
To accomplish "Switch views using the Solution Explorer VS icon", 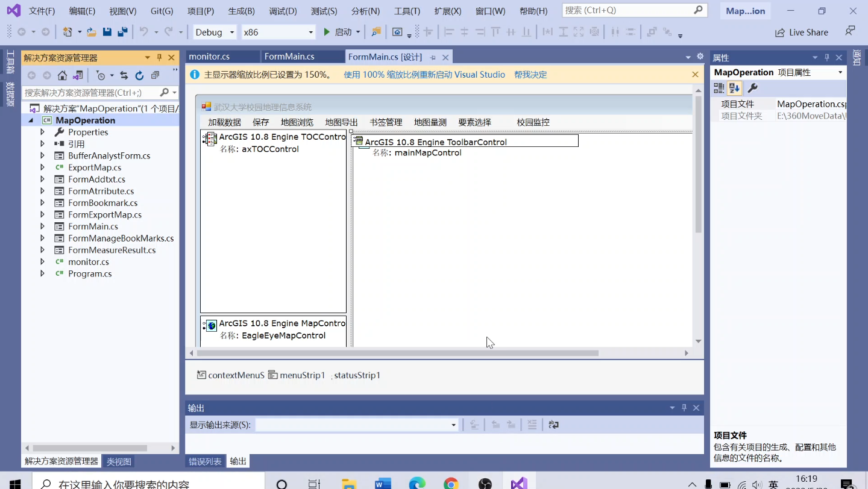I will 78,75.
